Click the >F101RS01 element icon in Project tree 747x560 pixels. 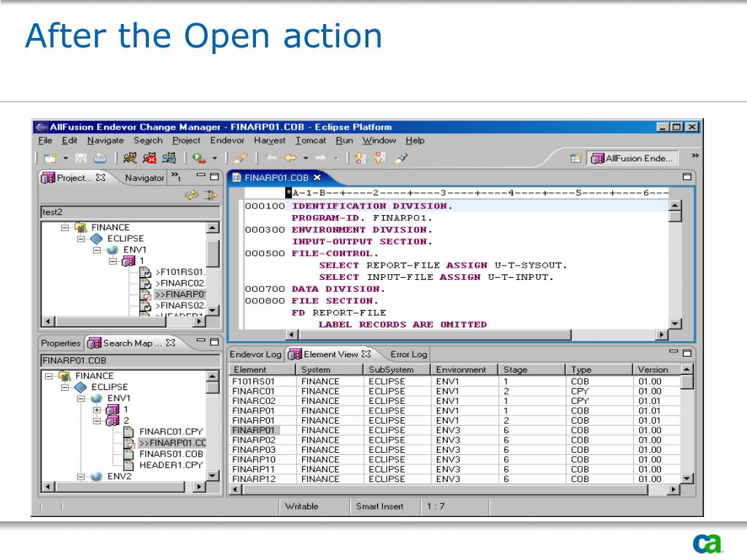tap(145, 273)
